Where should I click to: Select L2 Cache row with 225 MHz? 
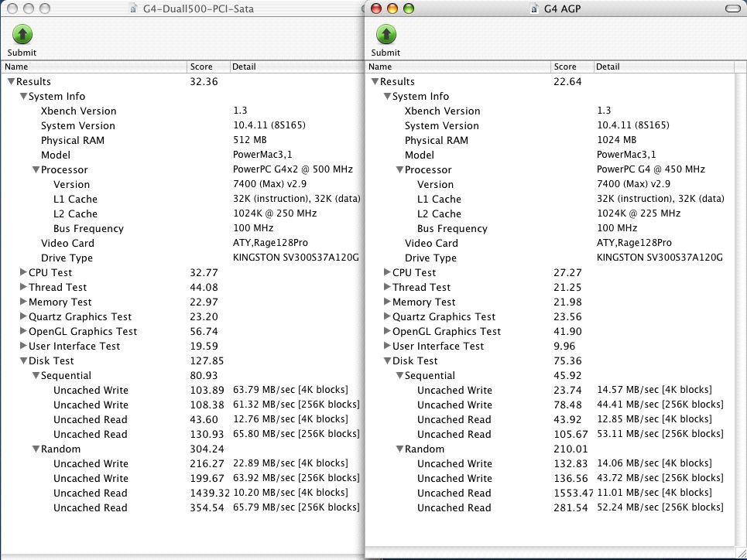550,213
